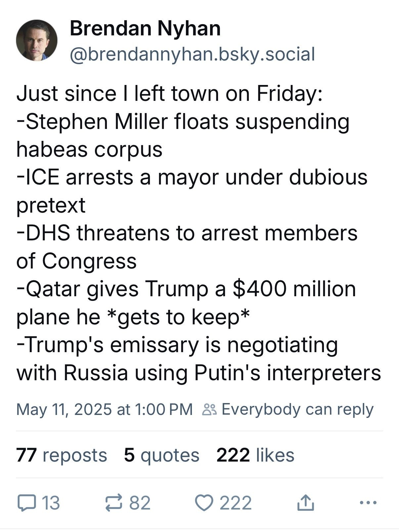
Task: Click the 'Just since I left town' line
Action: pos(169,94)
